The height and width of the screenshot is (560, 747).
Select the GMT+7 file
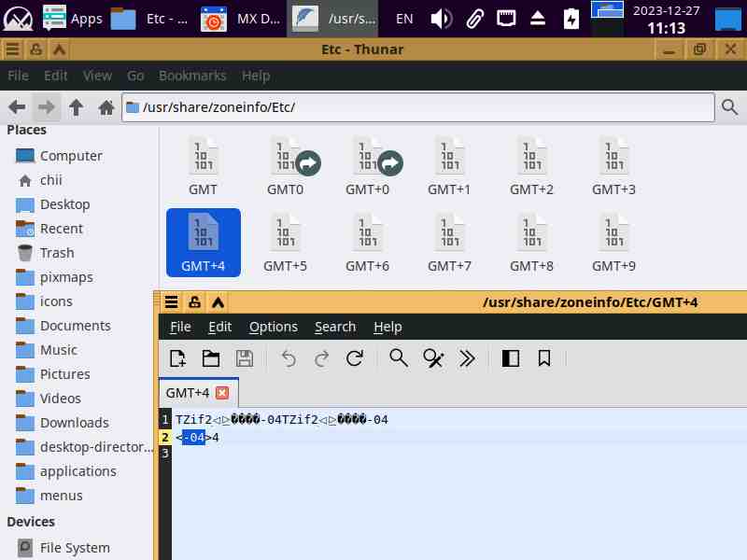pos(449,243)
